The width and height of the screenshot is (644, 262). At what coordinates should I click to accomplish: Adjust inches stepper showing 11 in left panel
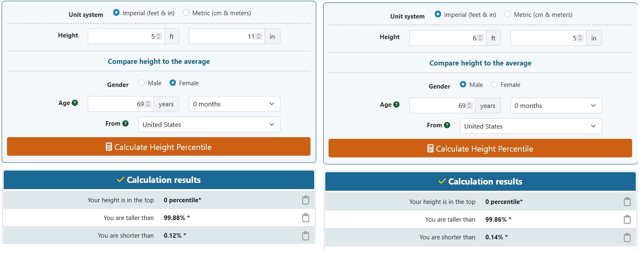pos(259,36)
